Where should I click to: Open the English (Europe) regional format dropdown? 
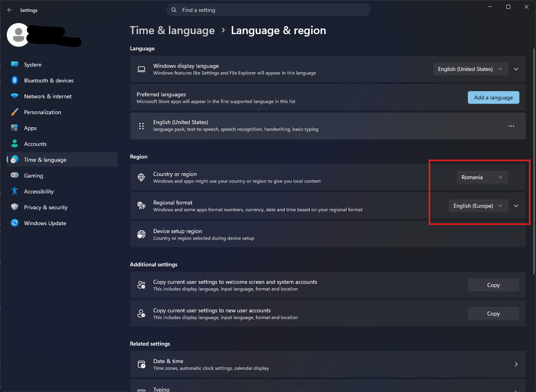pyautogui.click(x=478, y=206)
